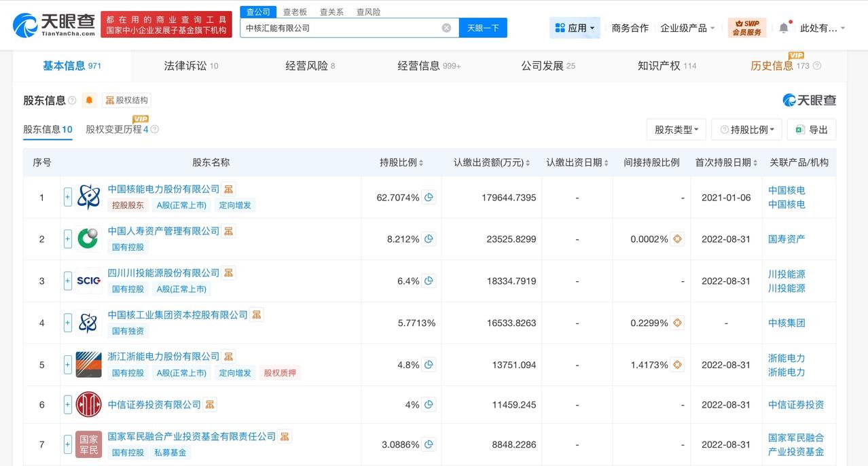The width and height of the screenshot is (868, 466).
Task: Switch to the 知识产权 tab
Action: click(x=666, y=66)
